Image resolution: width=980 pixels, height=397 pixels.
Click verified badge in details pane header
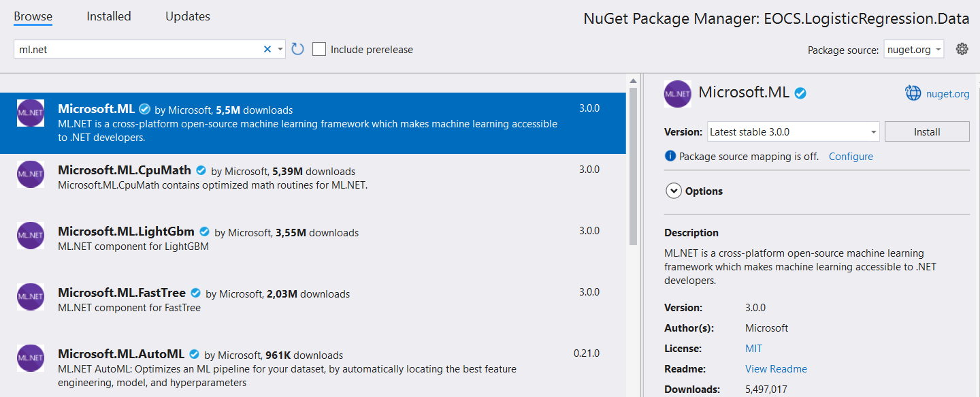(x=801, y=93)
